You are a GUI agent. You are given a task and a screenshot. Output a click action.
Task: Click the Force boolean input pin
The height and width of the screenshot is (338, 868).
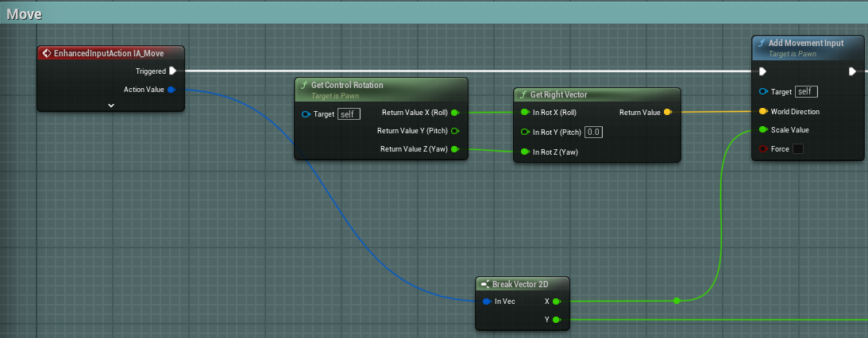pyautogui.click(x=763, y=149)
